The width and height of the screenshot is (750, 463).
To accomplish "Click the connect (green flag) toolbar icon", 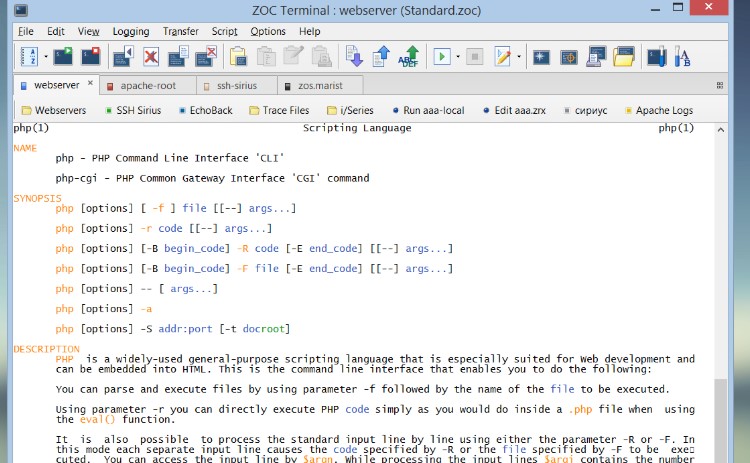I will tap(63, 56).
